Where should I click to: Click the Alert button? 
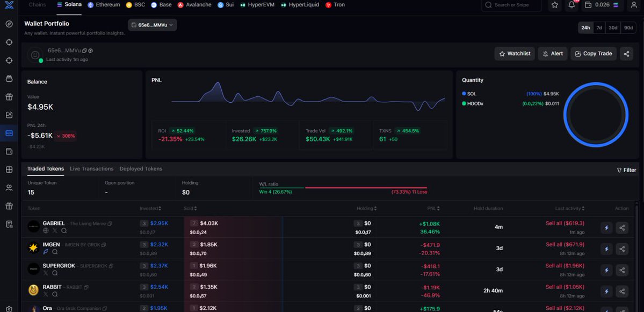(553, 53)
